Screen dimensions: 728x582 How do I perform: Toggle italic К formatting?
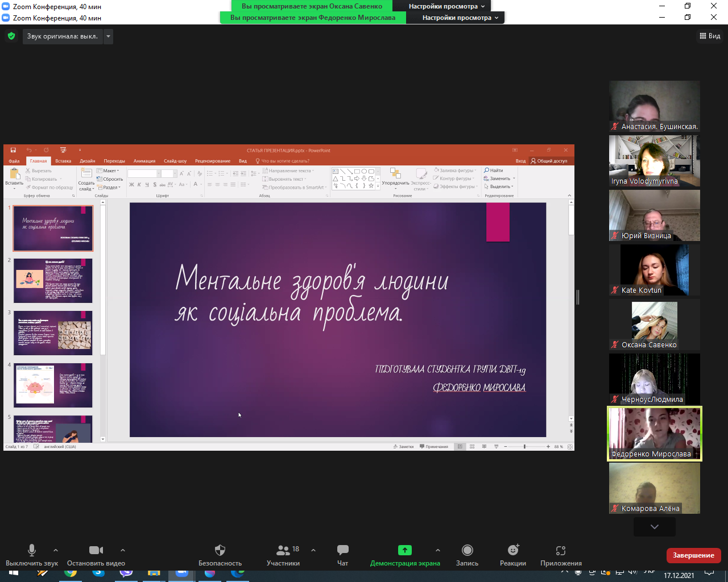(139, 184)
